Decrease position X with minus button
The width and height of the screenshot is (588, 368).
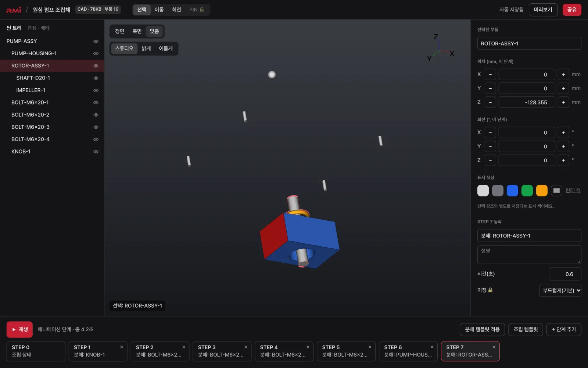pyautogui.click(x=490, y=74)
